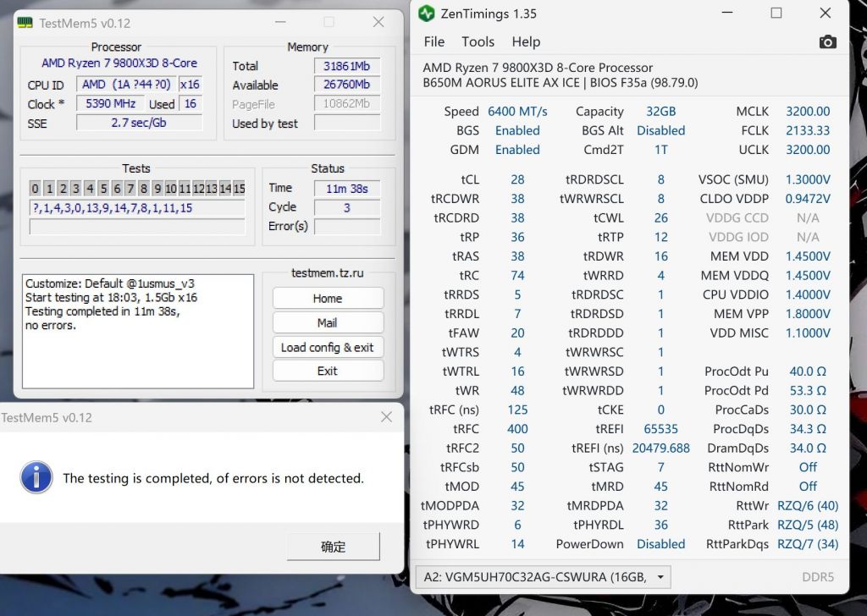Click the TestMem5 memory chip title icon
Image resolution: width=867 pixels, height=616 pixels.
tap(25, 23)
